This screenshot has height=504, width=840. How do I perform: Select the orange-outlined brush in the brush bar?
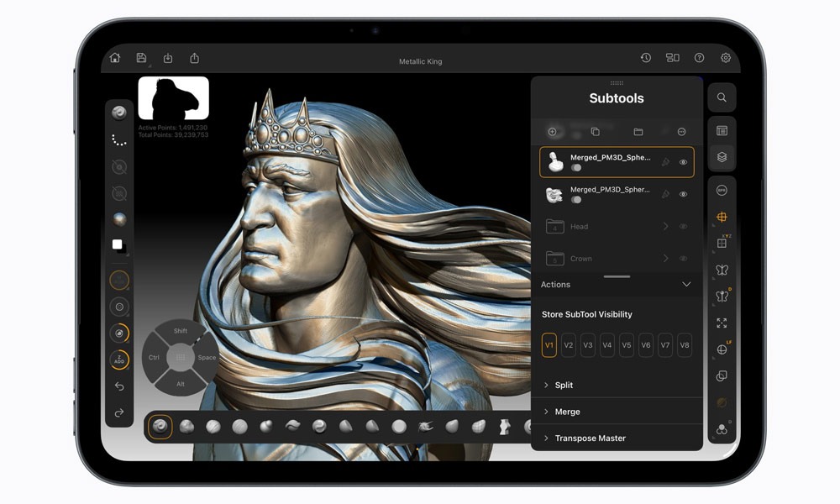point(160,427)
